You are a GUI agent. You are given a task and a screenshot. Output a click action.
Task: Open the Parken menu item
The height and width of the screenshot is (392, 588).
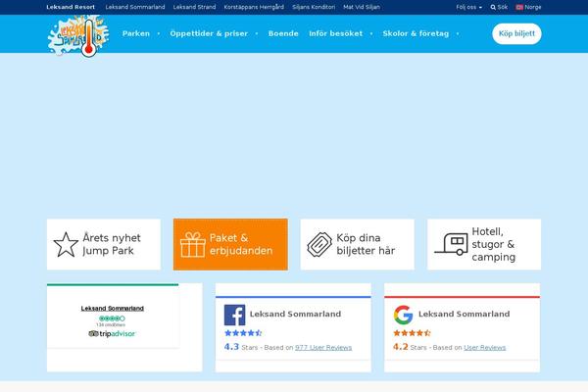pyautogui.click(x=136, y=33)
